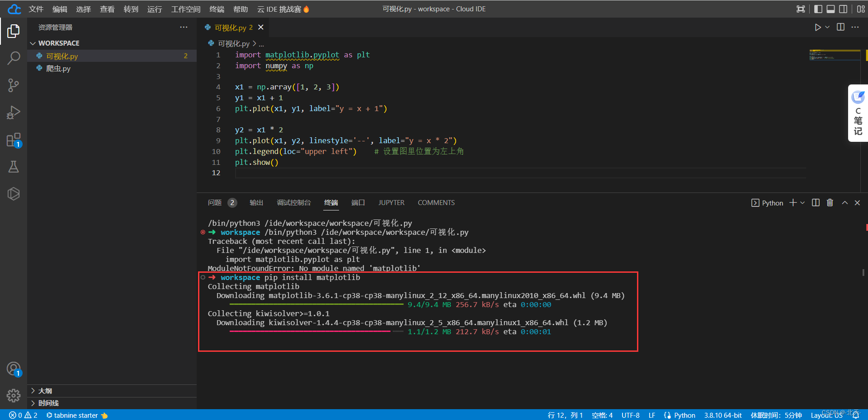Open the 编辑 menu
Image resolution: width=868 pixels, height=420 pixels.
[x=59, y=9]
